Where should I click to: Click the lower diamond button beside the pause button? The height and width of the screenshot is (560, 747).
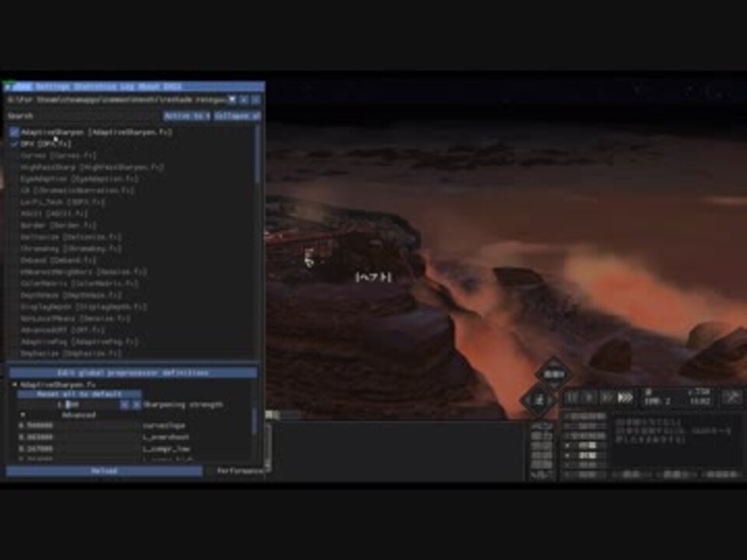click(x=538, y=400)
